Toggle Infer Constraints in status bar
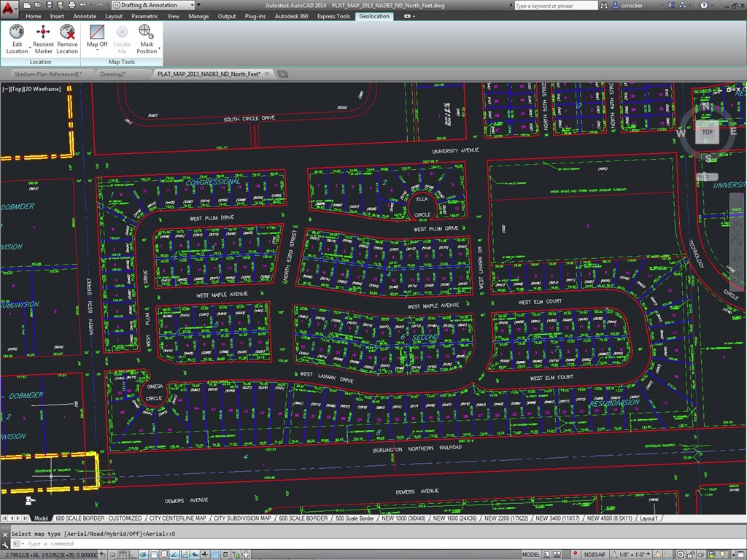The height and width of the screenshot is (560, 747). click(102, 554)
